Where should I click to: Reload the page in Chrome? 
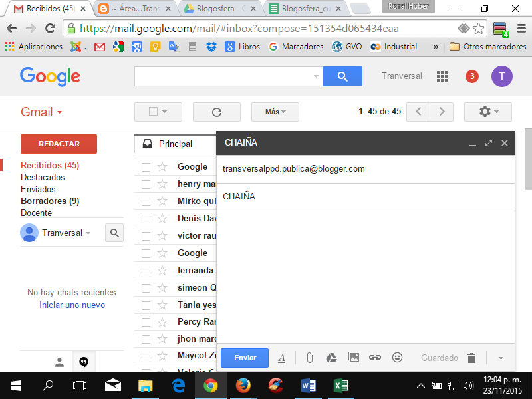click(51, 29)
